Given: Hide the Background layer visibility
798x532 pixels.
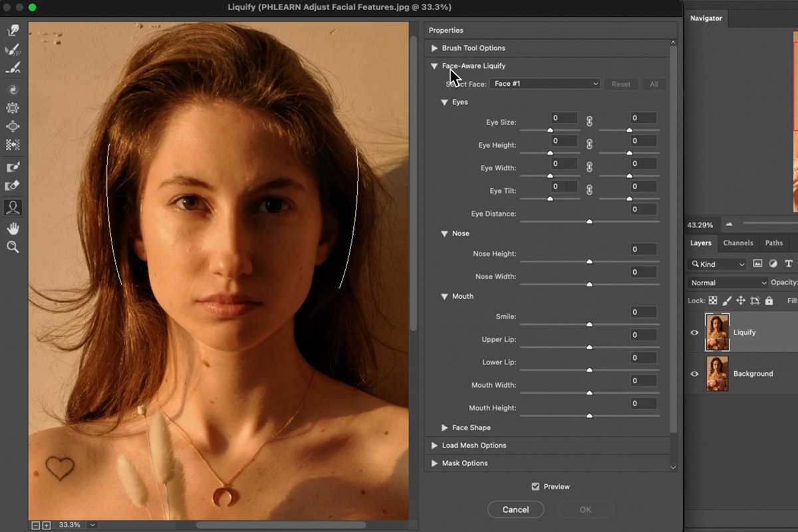Looking at the screenshot, I should click(x=696, y=373).
